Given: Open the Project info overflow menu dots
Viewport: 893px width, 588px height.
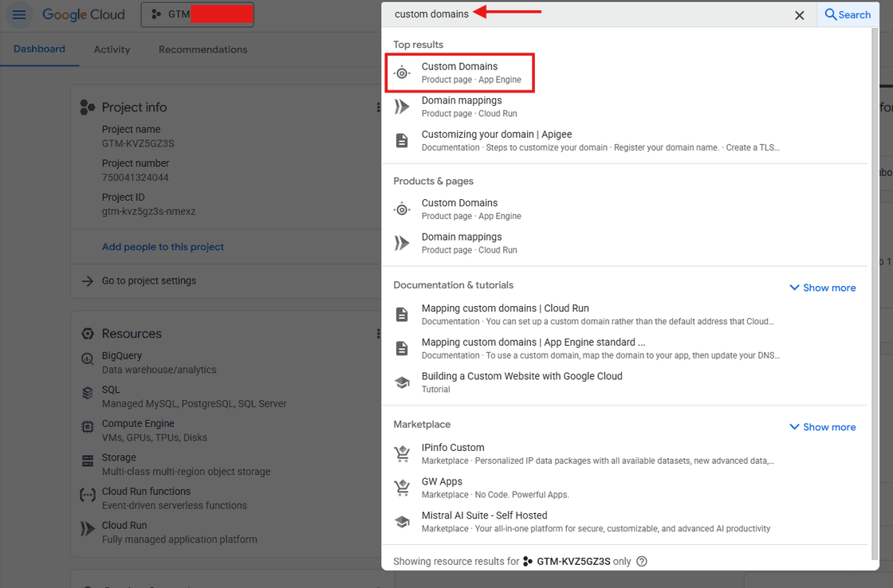Looking at the screenshot, I should (x=378, y=107).
